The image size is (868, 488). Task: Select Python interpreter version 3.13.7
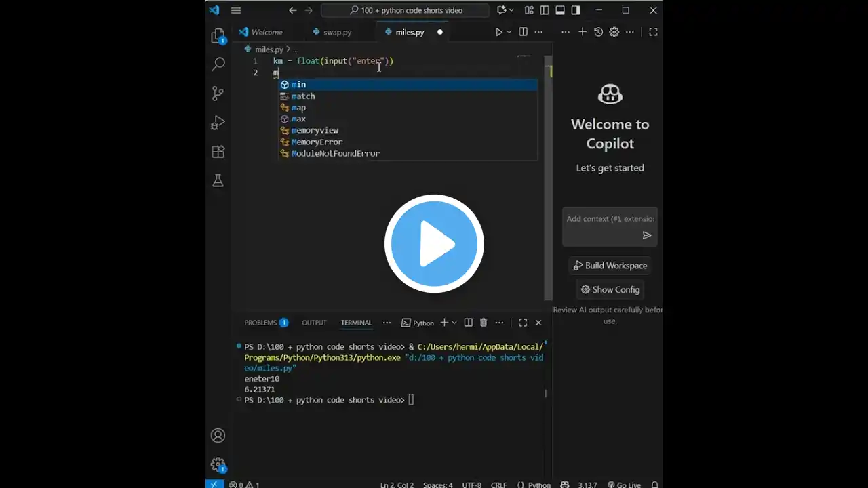589,485
